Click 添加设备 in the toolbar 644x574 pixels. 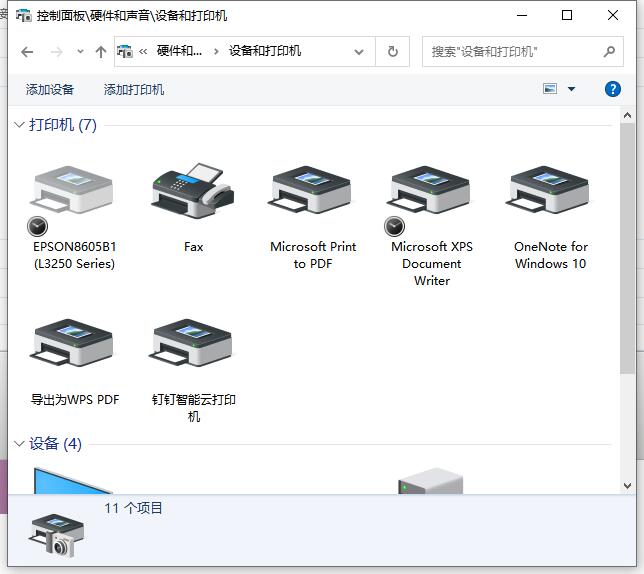pos(50,89)
